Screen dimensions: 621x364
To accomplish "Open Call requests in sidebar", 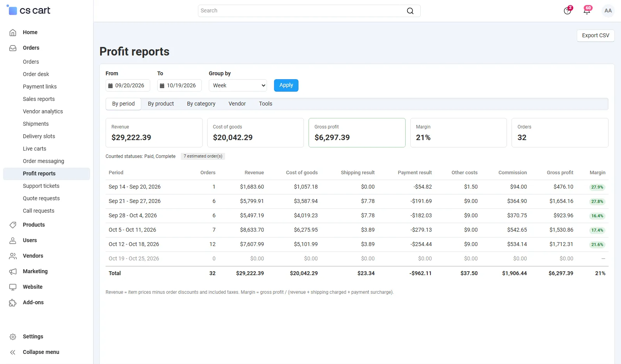I will [38, 211].
